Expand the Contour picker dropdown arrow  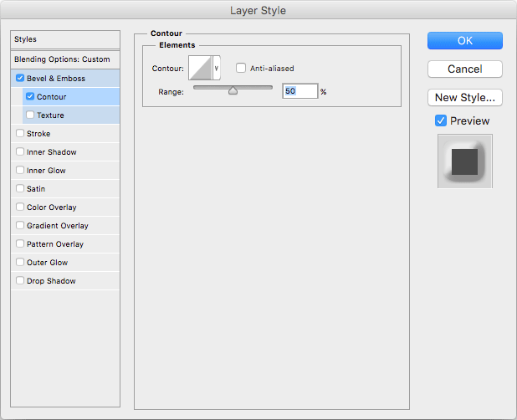tap(217, 68)
